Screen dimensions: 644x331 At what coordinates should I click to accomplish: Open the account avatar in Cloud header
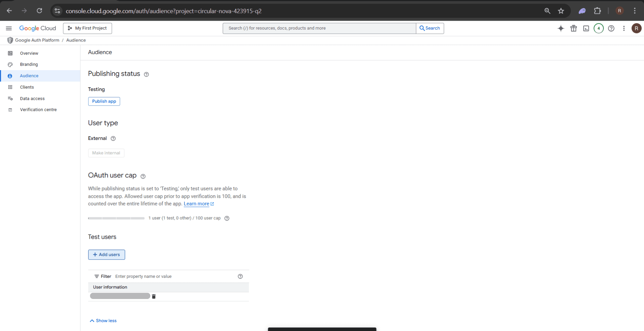637,28
